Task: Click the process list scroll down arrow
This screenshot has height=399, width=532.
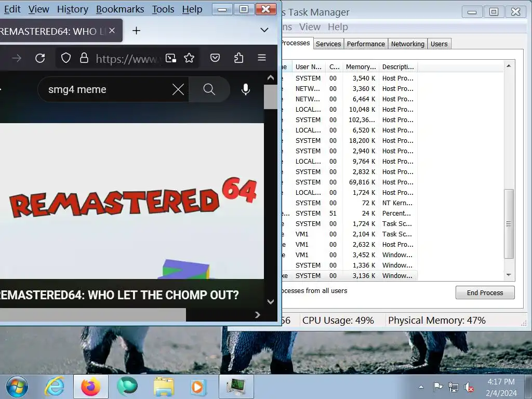Action: 509,275
